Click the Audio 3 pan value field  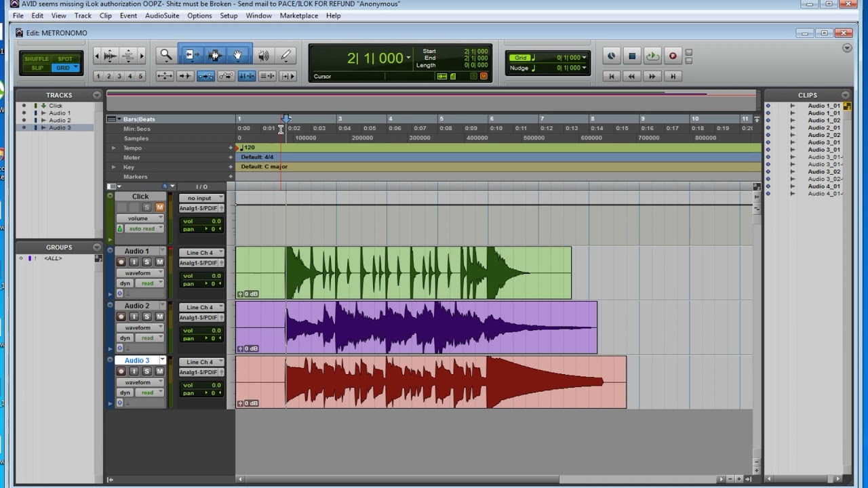click(201, 393)
